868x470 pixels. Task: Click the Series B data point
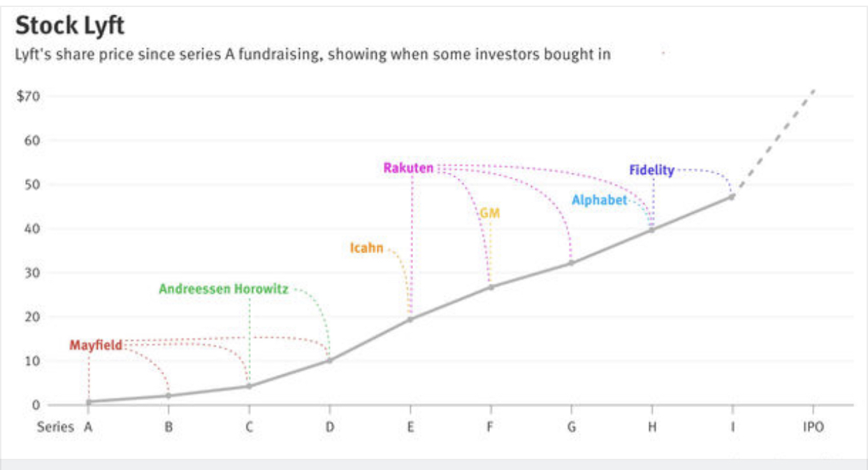coord(168,396)
